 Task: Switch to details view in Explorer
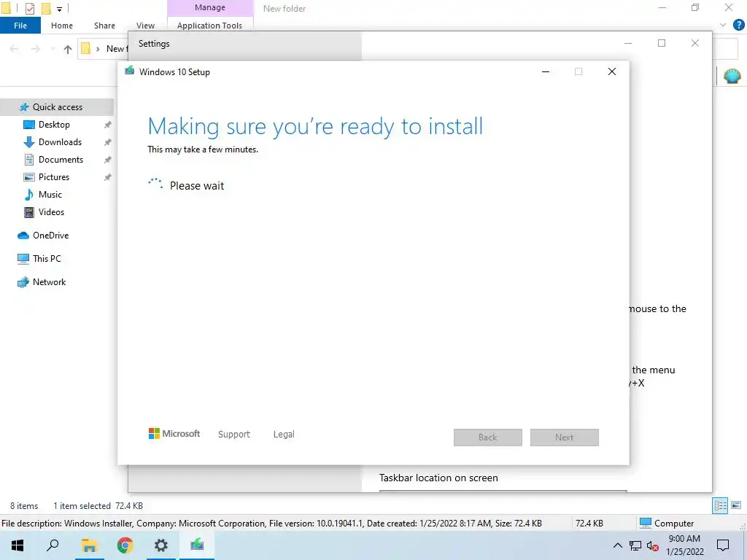pyautogui.click(x=720, y=506)
